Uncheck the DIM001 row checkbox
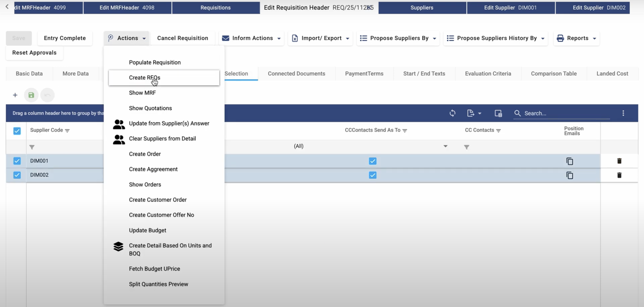Screen dimensions: 644x307 coord(17,161)
